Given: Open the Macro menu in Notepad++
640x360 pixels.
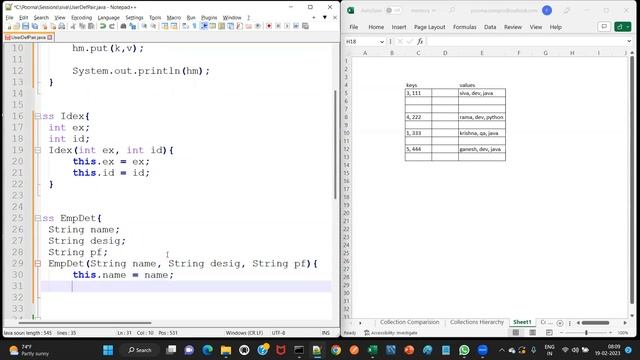Looking at the screenshot, I should point(173,18).
